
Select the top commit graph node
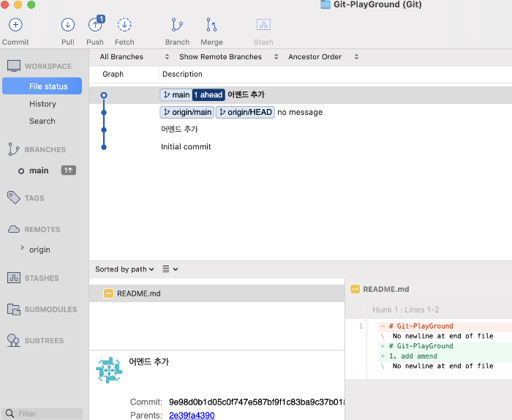point(104,95)
